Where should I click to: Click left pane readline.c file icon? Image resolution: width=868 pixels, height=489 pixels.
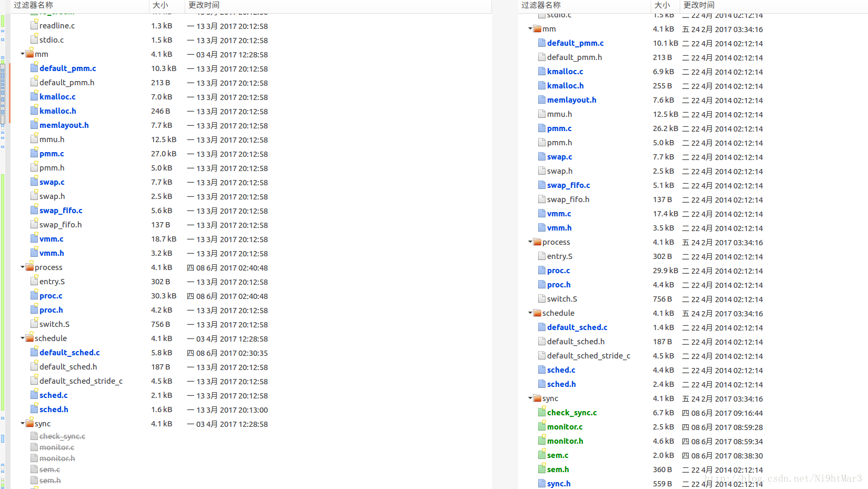[34, 25]
